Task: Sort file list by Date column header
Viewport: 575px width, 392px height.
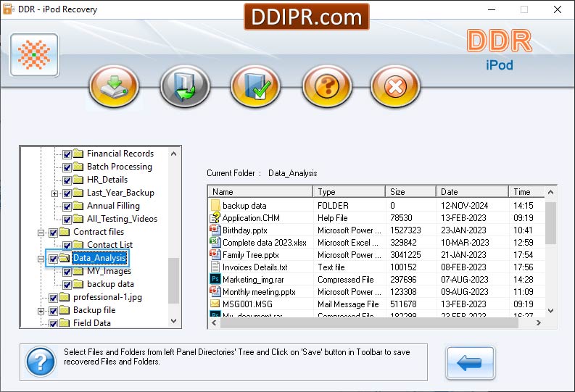Action: (472, 192)
